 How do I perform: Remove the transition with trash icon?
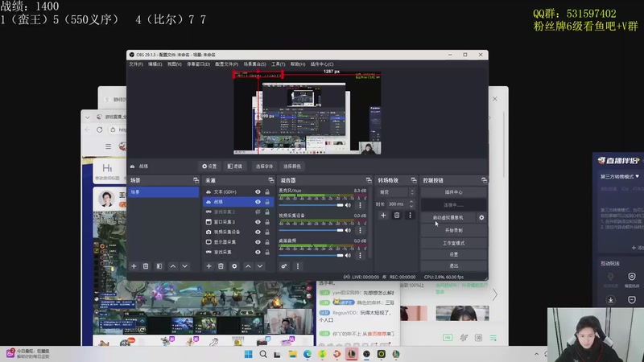coord(396,215)
